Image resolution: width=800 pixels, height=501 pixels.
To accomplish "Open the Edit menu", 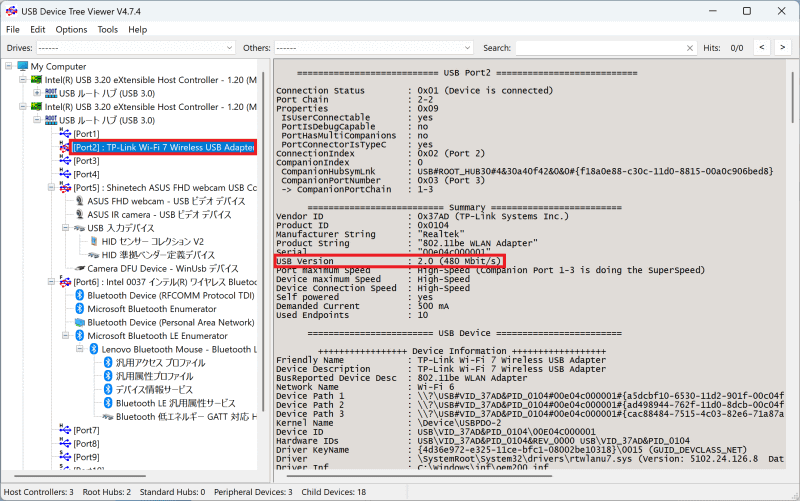I will click(37, 30).
